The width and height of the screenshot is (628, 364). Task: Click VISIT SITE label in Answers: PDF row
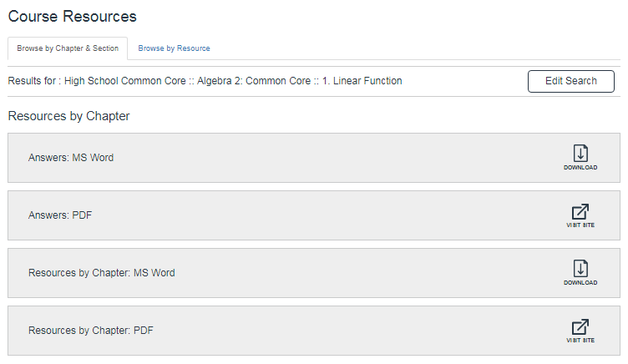[580, 225]
